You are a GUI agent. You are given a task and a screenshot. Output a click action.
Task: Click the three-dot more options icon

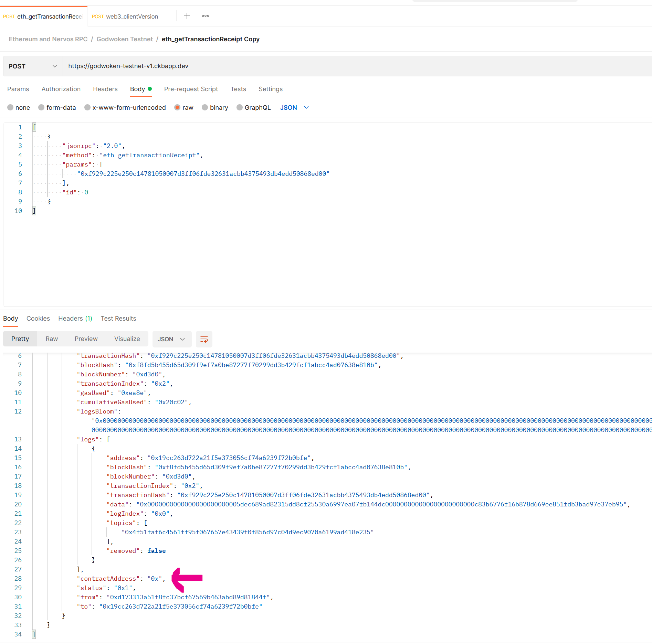coord(206,16)
